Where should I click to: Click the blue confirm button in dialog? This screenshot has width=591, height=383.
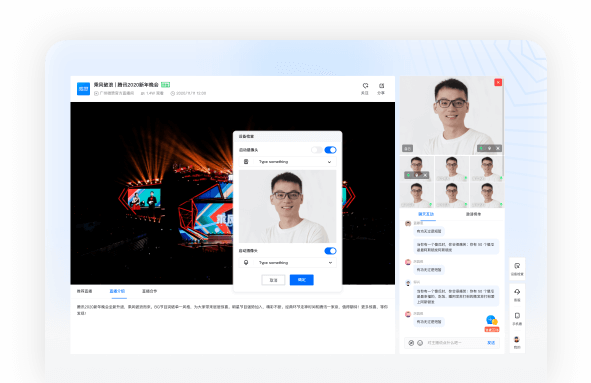(302, 280)
